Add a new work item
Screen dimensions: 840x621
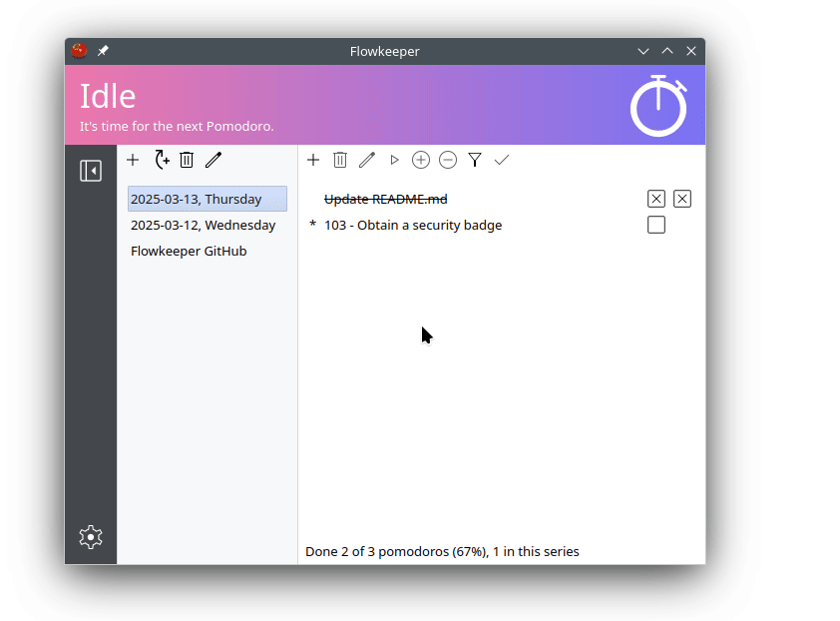(313, 160)
